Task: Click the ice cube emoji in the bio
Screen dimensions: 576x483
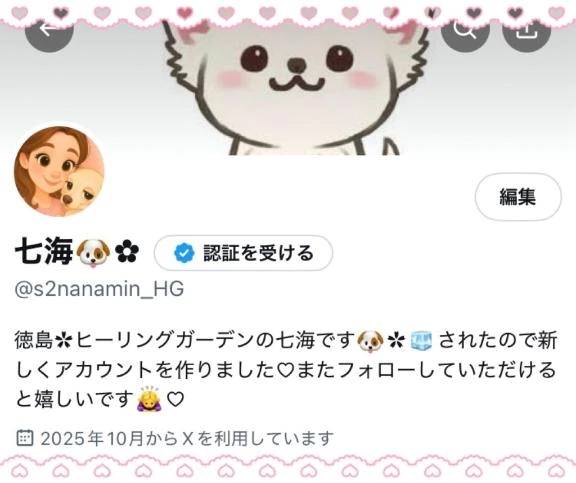Action: (x=421, y=340)
